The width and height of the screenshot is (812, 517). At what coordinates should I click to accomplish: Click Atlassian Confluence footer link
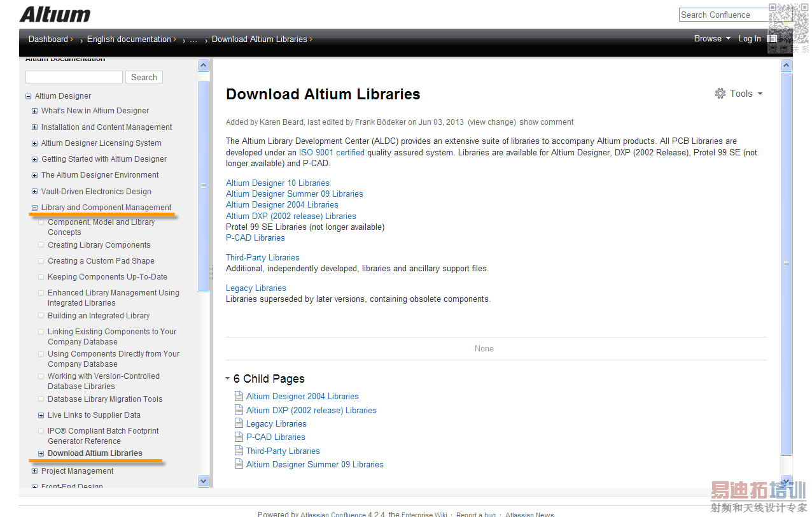click(x=333, y=514)
